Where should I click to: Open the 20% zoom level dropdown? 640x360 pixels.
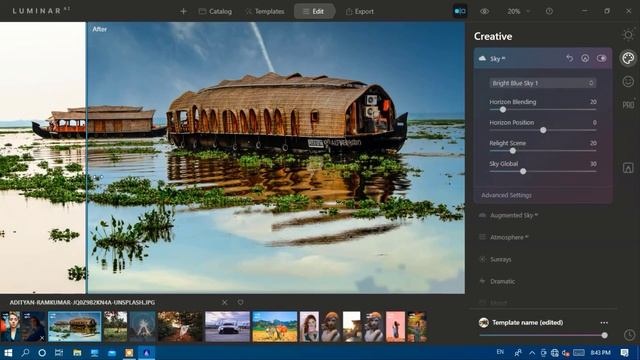click(x=518, y=11)
